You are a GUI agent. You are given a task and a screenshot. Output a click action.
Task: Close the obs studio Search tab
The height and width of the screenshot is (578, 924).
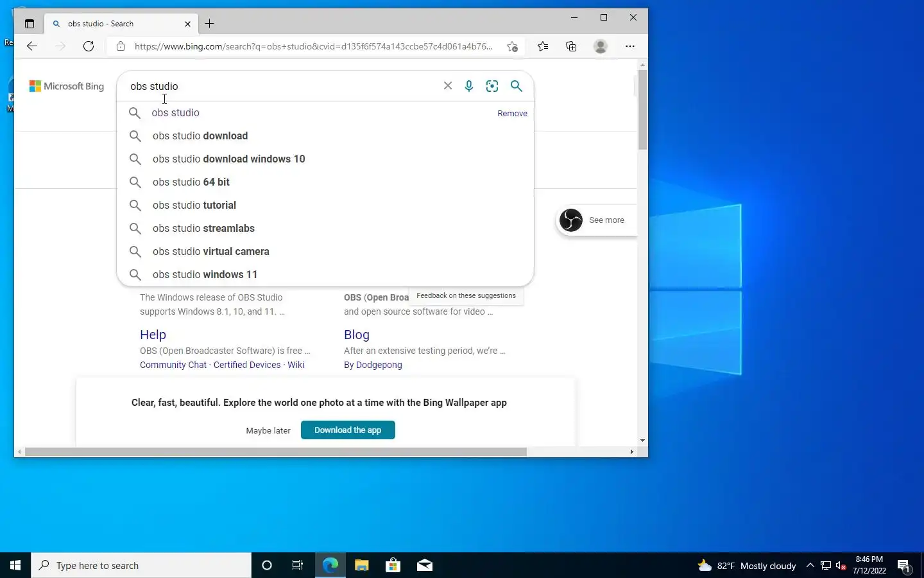[x=187, y=24]
